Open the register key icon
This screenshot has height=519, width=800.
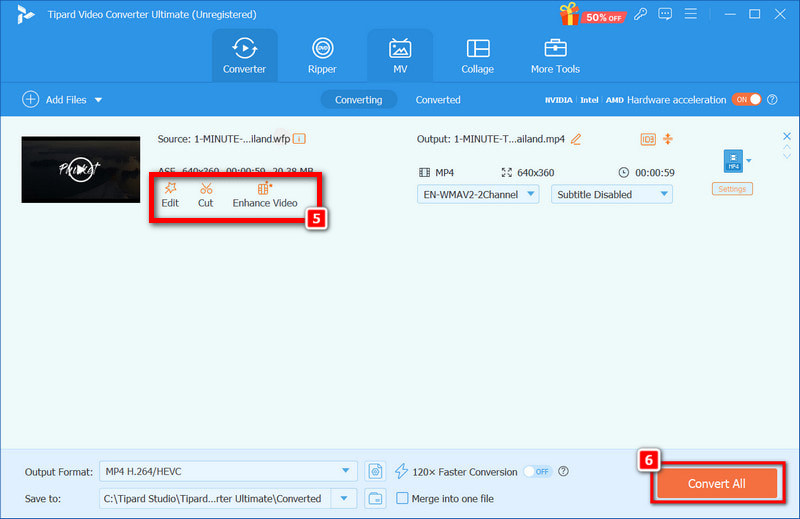click(x=640, y=14)
